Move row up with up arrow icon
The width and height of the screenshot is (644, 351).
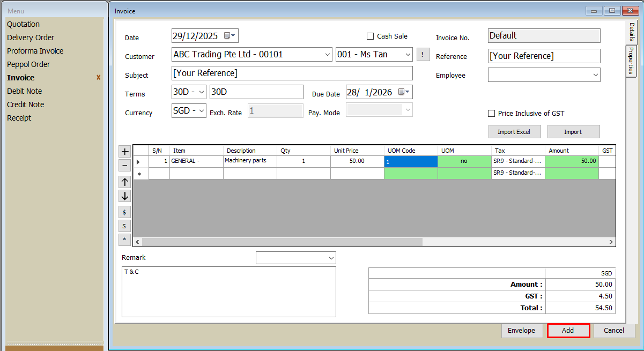tap(125, 182)
